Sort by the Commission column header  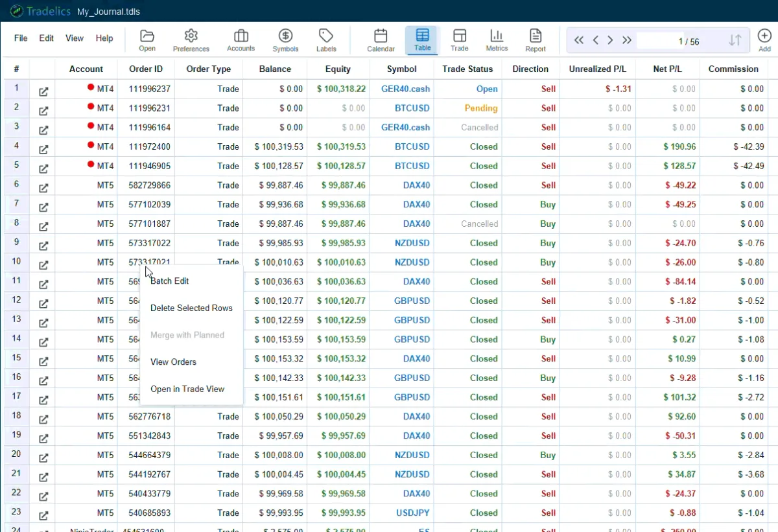[x=733, y=69]
